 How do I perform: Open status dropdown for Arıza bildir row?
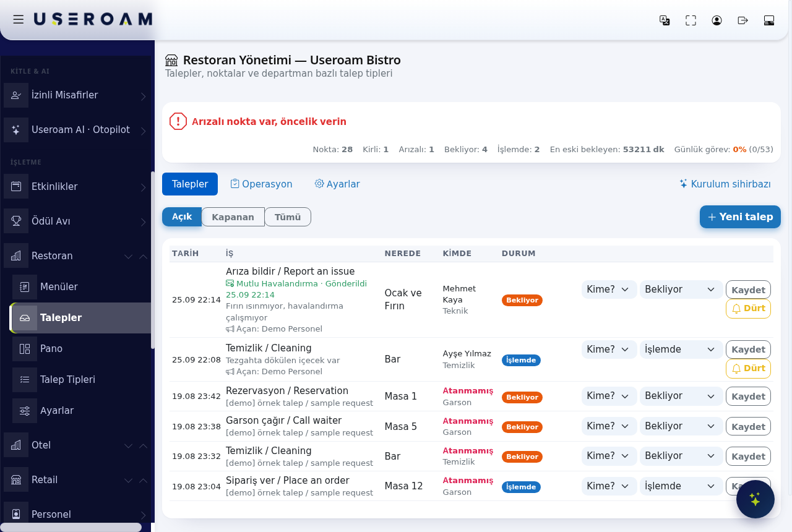681,290
